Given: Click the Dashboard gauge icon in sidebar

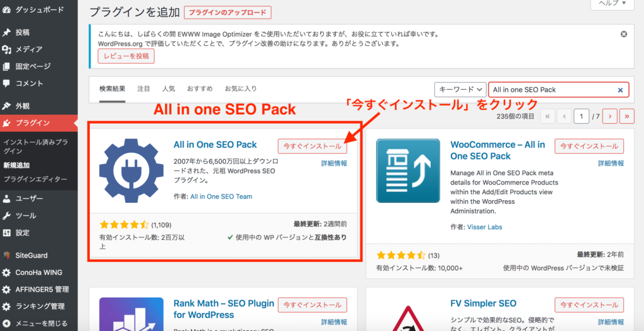Looking at the screenshot, I should coord(6,9).
